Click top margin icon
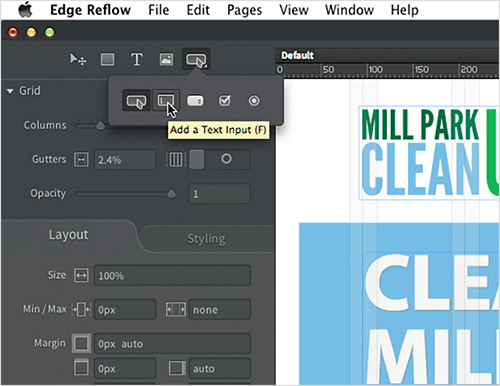The width and height of the screenshot is (500, 386). click(x=81, y=368)
